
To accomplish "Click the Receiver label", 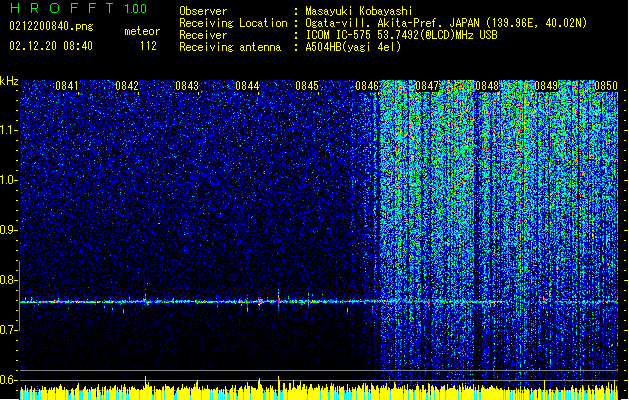I will pyautogui.click(x=203, y=35).
